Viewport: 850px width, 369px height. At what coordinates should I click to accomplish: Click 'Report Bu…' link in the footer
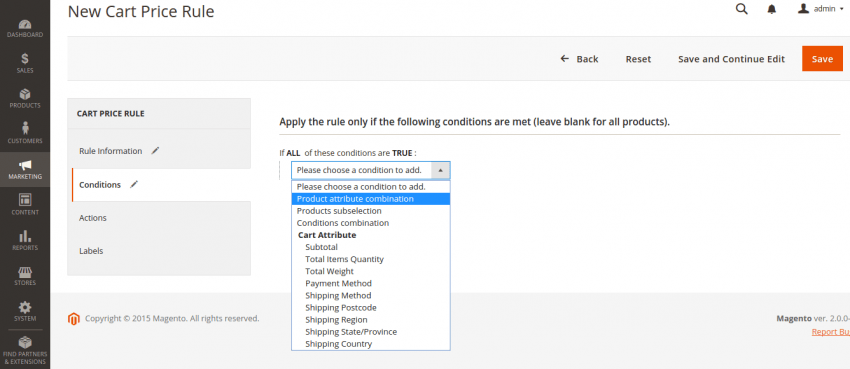click(x=830, y=332)
